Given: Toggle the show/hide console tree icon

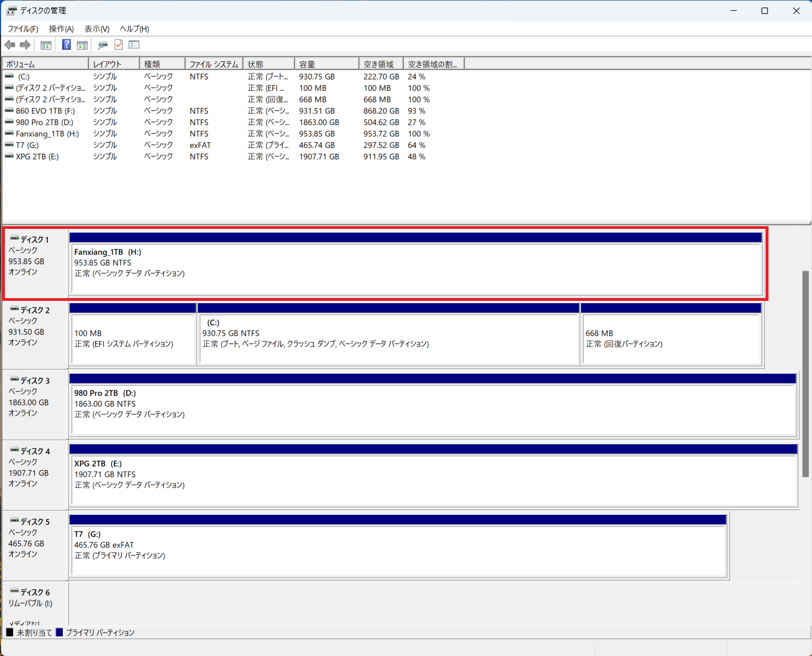Looking at the screenshot, I should (46, 45).
